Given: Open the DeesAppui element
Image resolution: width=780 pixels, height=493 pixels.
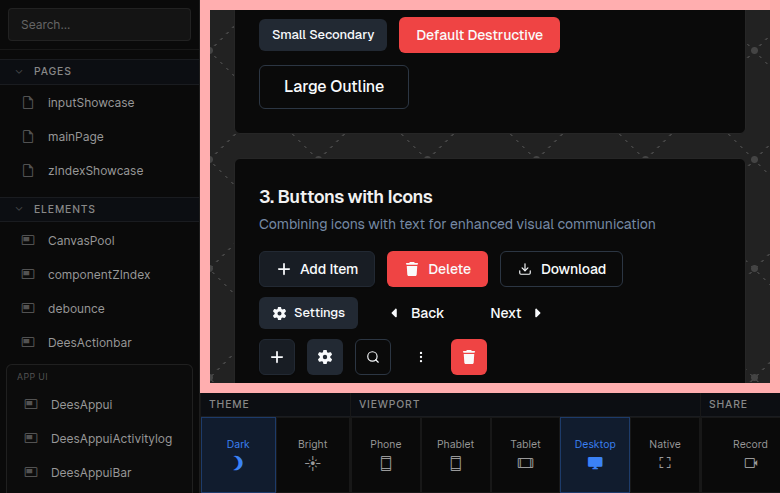Looking at the screenshot, I should point(81,405).
